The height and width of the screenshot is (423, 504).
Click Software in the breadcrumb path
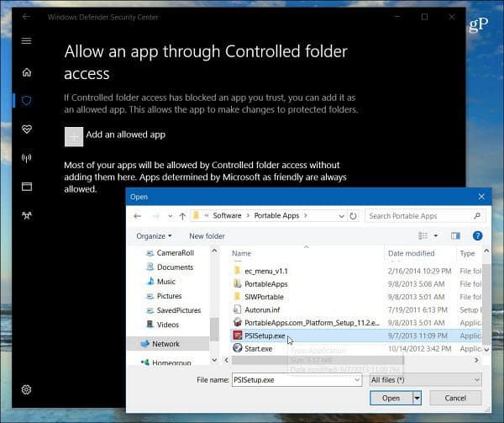coord(227,215)
